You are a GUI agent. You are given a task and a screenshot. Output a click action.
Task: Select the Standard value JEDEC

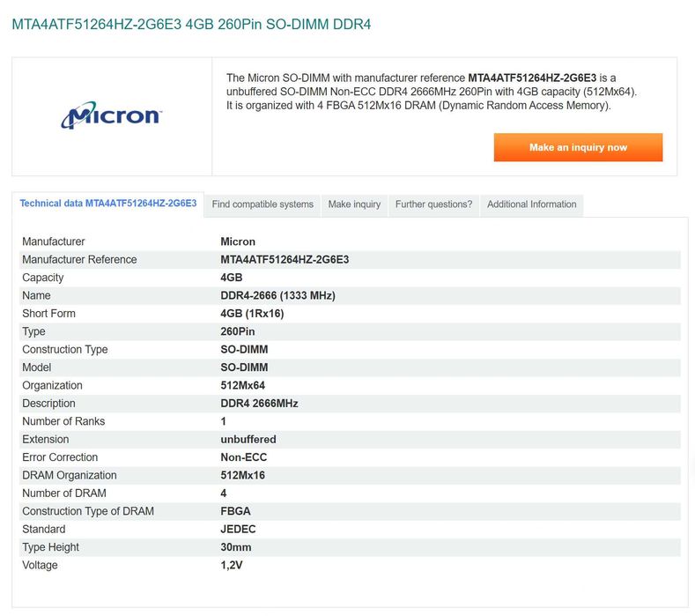click(238, 529)
